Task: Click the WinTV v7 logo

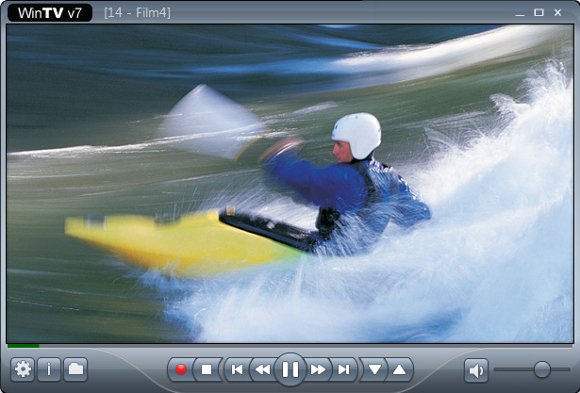Action: point(50,13)
